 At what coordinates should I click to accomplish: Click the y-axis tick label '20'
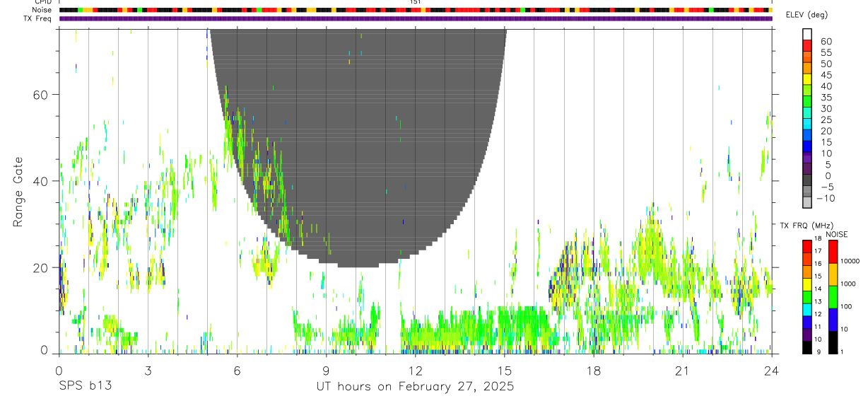click(x=42, y=267)
